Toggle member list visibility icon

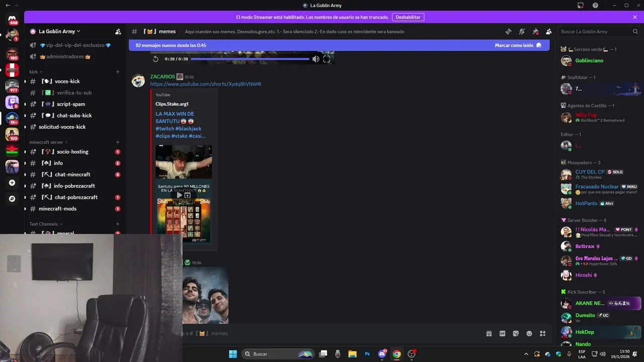tap(549, 31)
